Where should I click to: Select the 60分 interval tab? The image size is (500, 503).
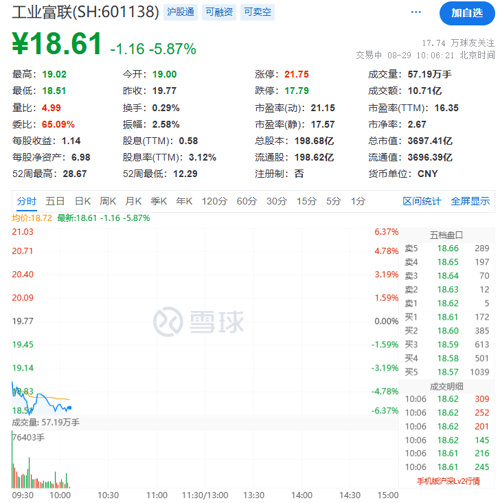click(x=247, y=201)
